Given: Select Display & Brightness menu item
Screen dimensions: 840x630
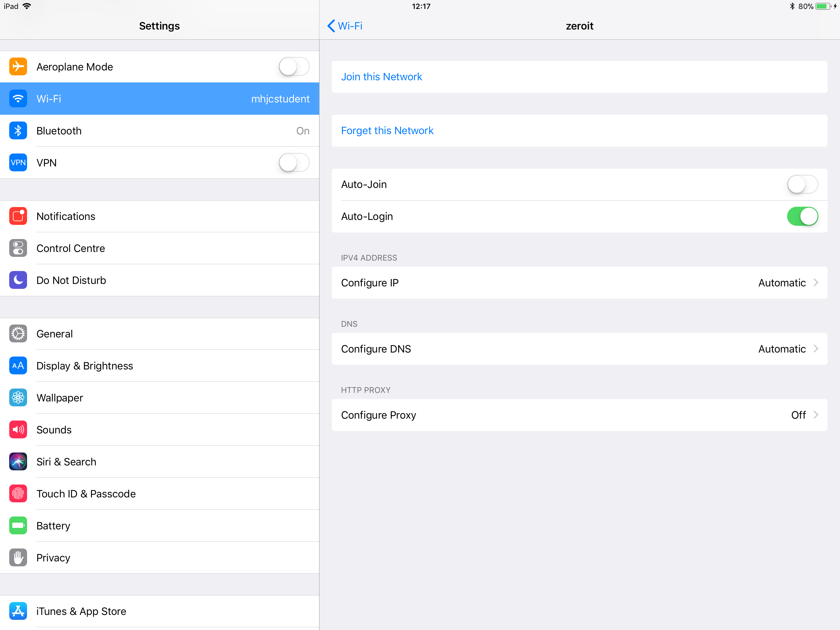Looking at the screenshot, I should 85,365.
